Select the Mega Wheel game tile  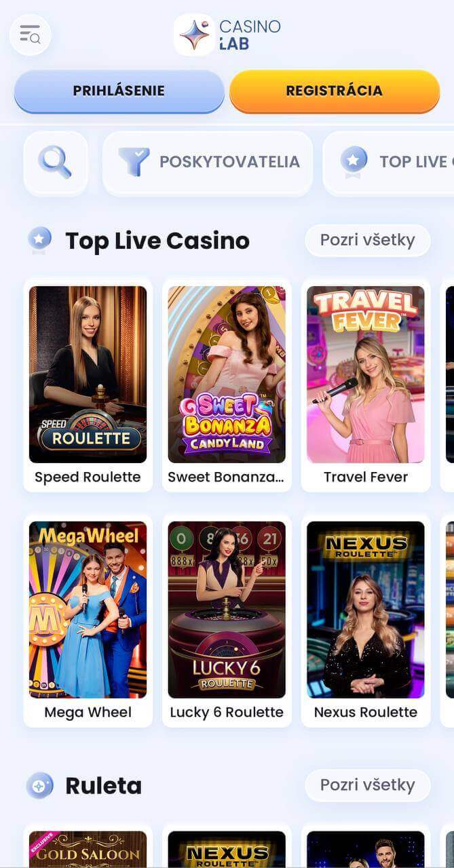click(88, 620)
